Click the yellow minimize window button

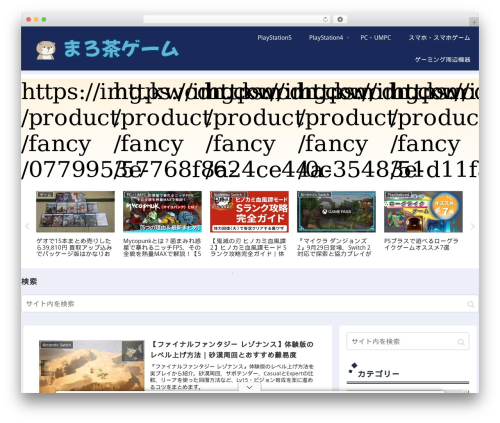tap(36, 19)
